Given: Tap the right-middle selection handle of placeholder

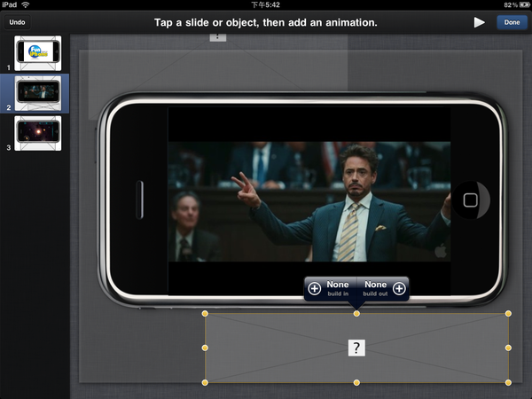Looking at the screenshot, I should [508, 348].
